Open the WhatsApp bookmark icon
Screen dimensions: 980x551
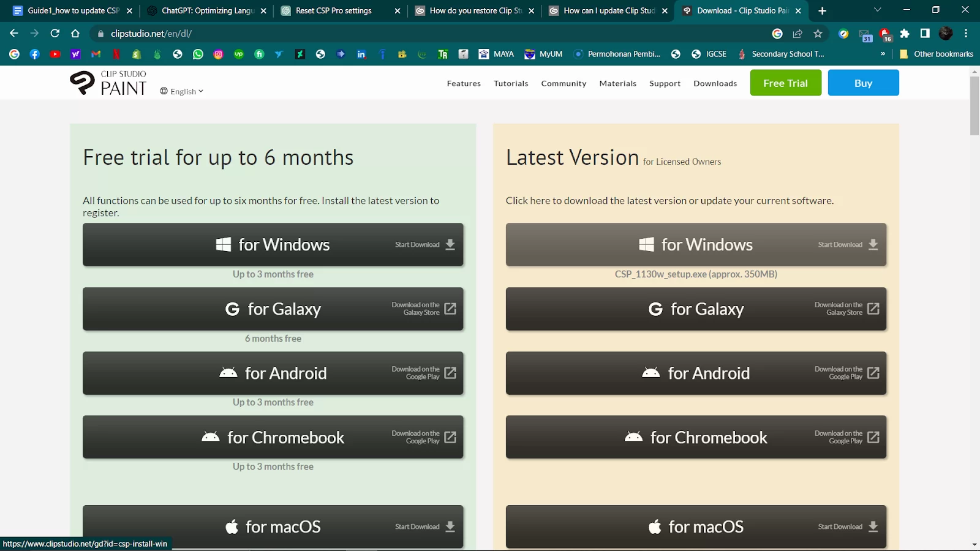198,54
